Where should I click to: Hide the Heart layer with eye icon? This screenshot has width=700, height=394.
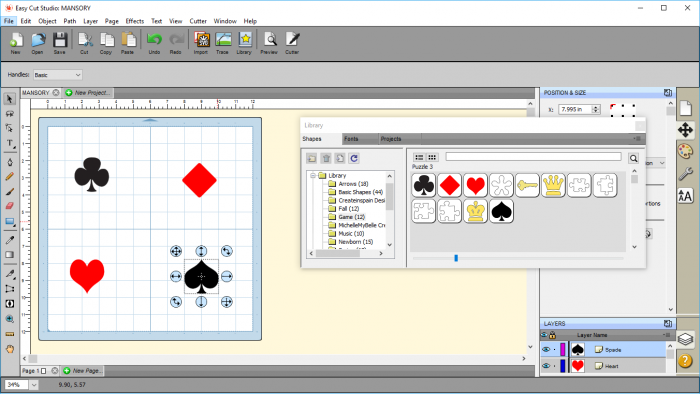[546, 366]
